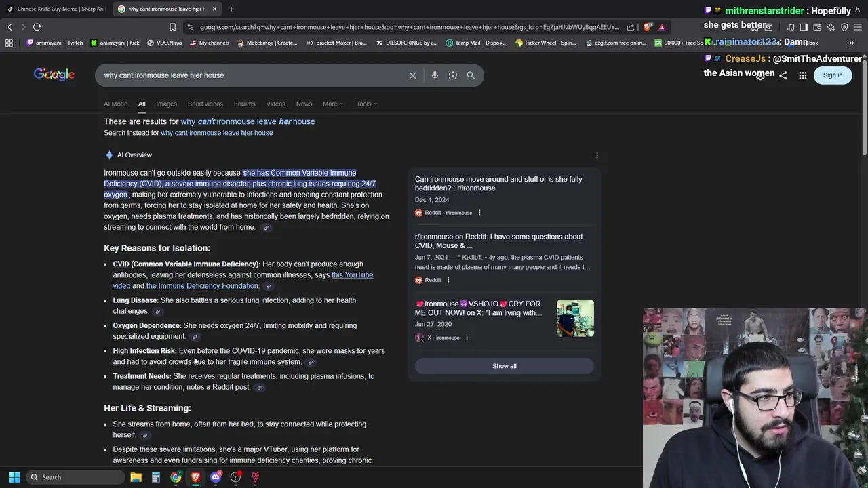Click Show all sources button
The height and width of the screenshot is (488, 868).
point(504,366)
